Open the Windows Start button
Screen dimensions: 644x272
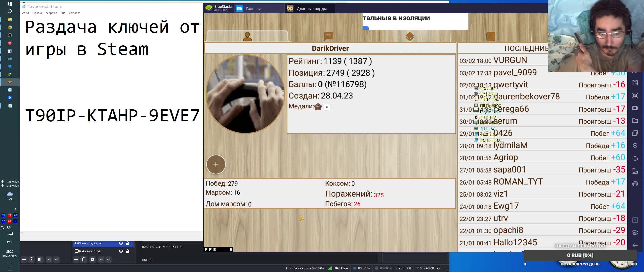point(10,4)
